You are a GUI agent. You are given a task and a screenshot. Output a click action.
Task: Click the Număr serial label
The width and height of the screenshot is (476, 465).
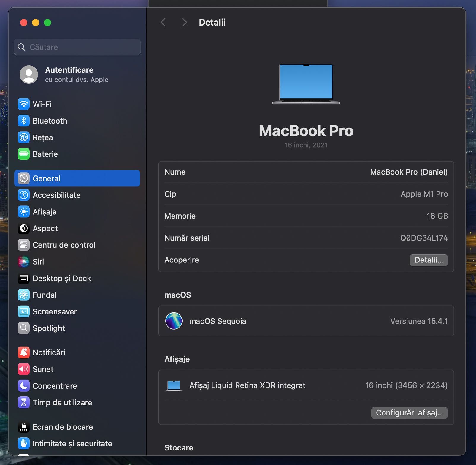(187, 238)
